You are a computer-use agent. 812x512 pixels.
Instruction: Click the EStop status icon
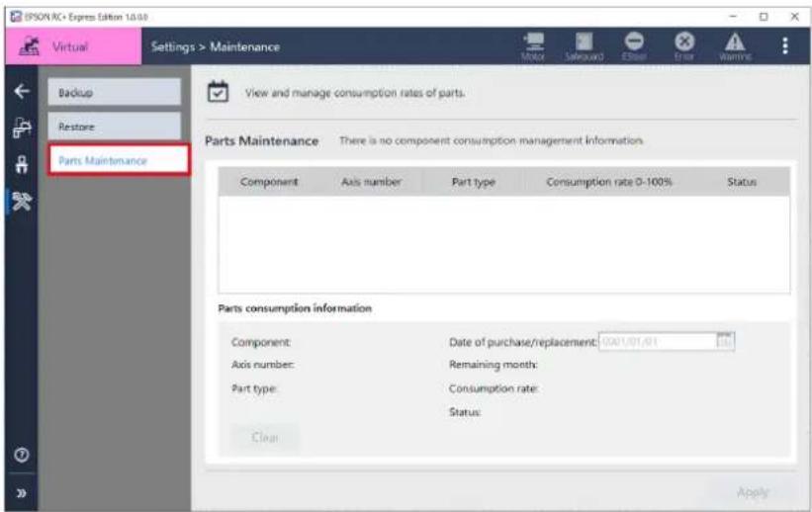(x=634, y=46)
